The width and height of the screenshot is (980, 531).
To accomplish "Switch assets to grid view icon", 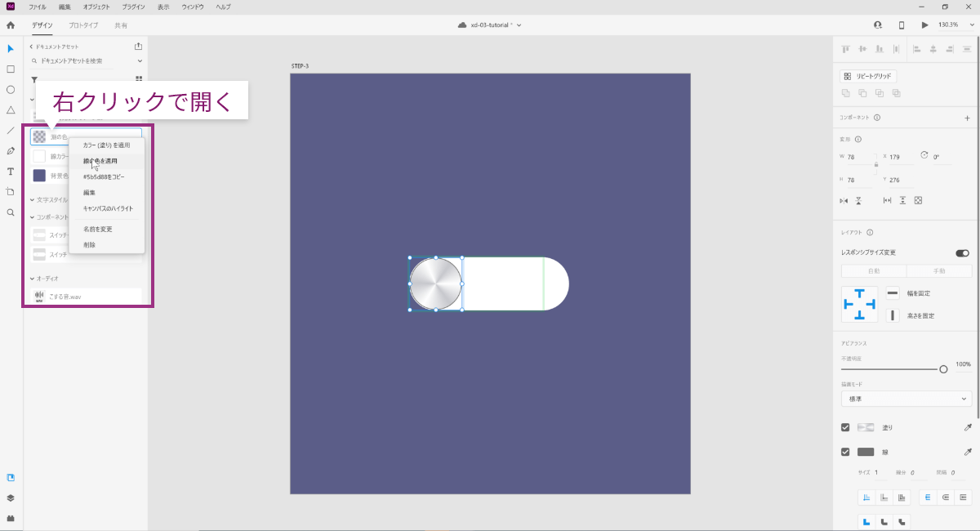I will point(139,79).
